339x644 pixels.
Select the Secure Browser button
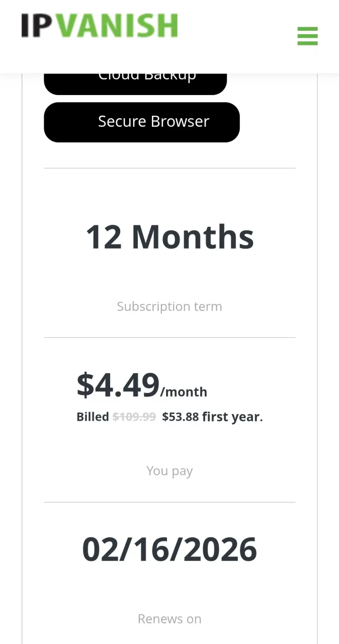[x=142, y=122]
